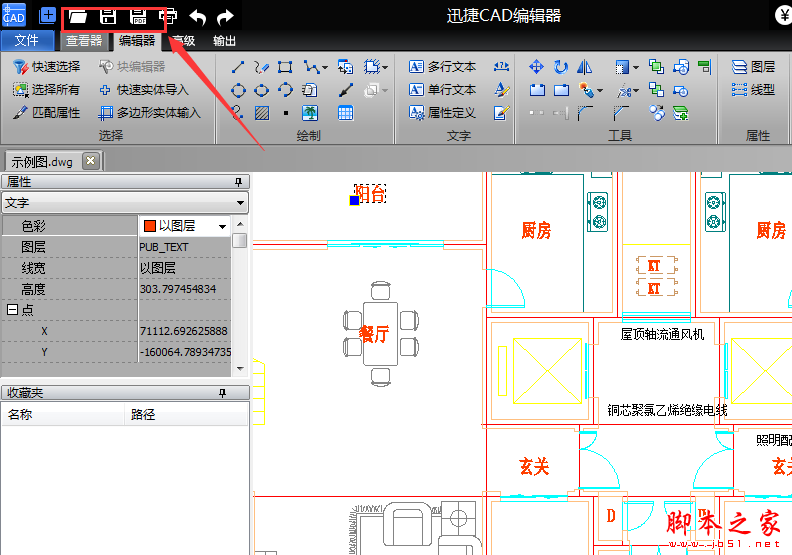Open the 线型 linetype manager
Image resolution: width=792 pixels, height=555 pixels.
[753, 90]
